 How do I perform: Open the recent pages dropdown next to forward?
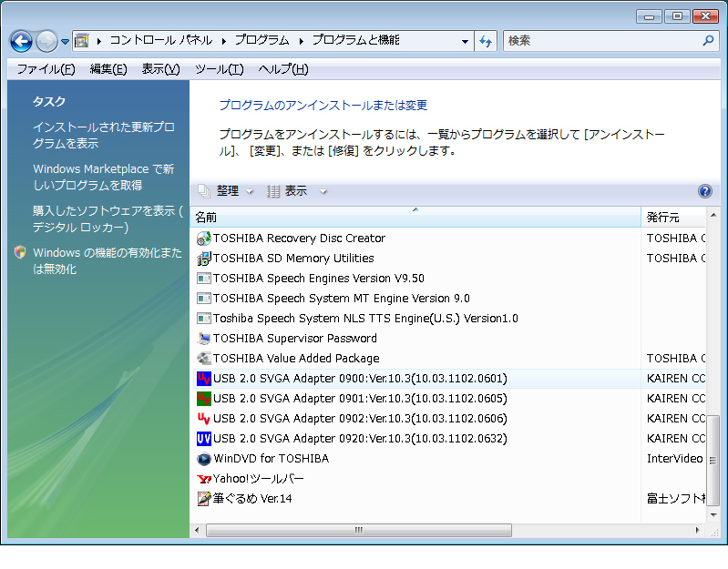(x=65, y=42)
